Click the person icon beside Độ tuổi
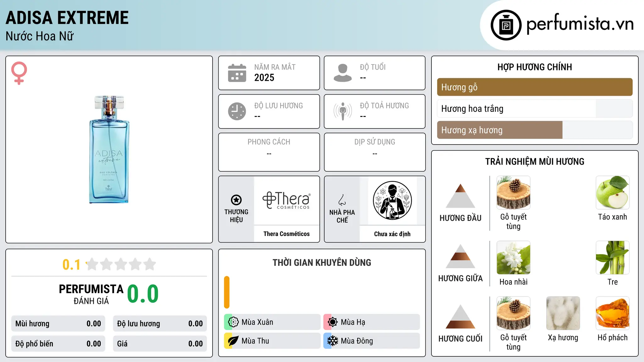 pyautogui.click(x=343, y=73)
